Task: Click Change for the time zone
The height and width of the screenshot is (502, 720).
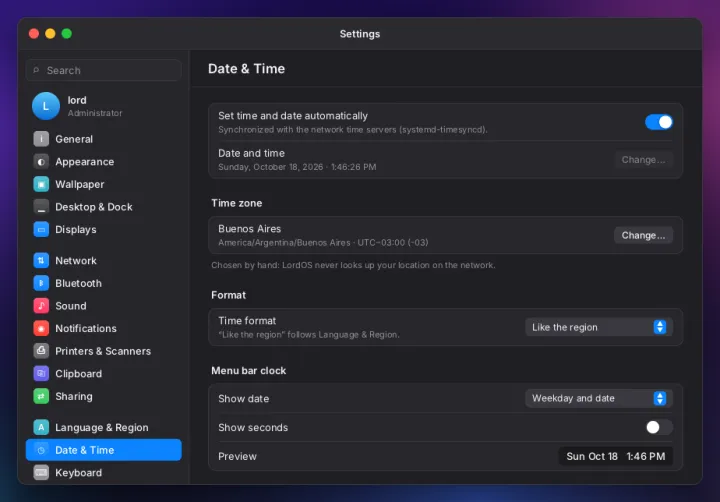Action: pos(643,235)
